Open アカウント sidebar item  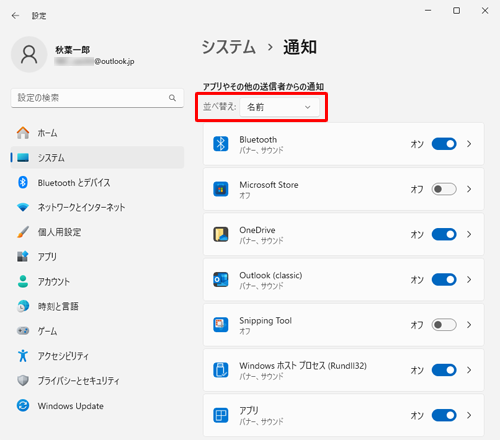[x=97, y=281]
